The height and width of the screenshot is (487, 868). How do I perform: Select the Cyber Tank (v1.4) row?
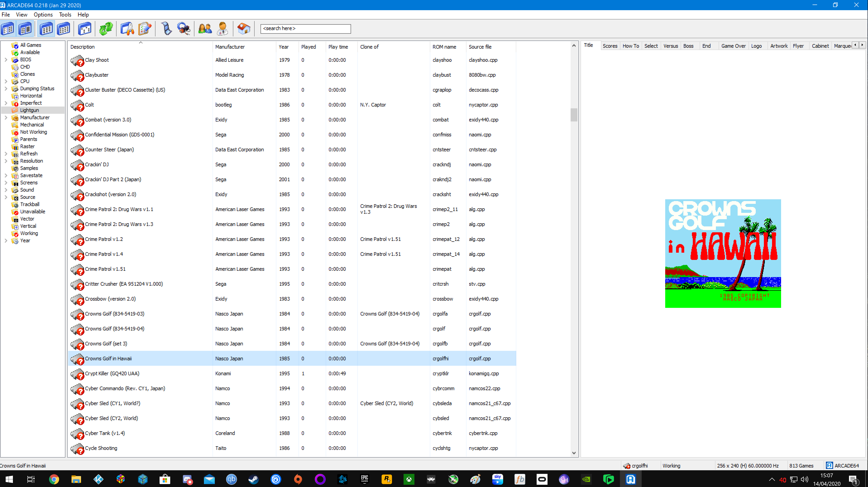click(292, 433)
